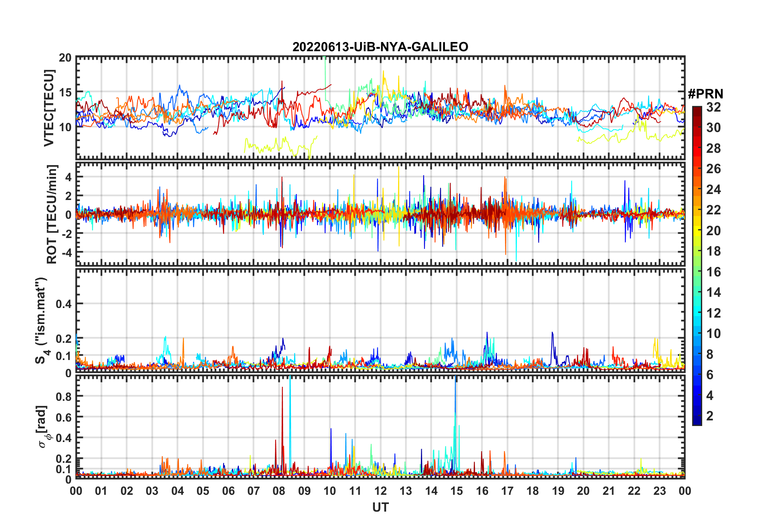Click tick "4" on the ROT y-axis
The width and height of the screenshot is (761, 532).
[69, 177]
